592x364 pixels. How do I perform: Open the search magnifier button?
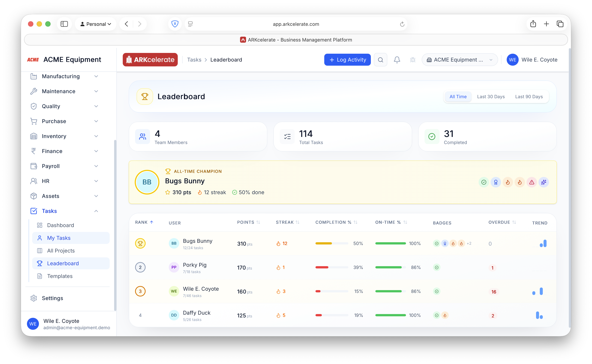380,60
